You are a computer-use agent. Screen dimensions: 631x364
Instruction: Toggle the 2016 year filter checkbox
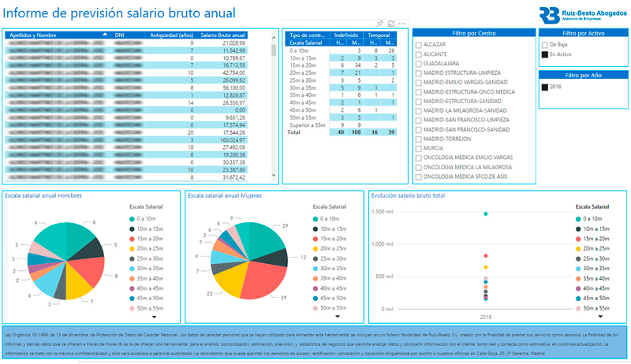pyautogui.click(x=544, y=86)
